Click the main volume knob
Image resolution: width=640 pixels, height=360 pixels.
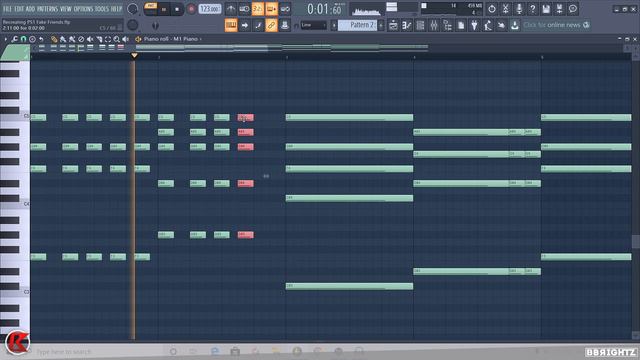(x=132, y=9)
